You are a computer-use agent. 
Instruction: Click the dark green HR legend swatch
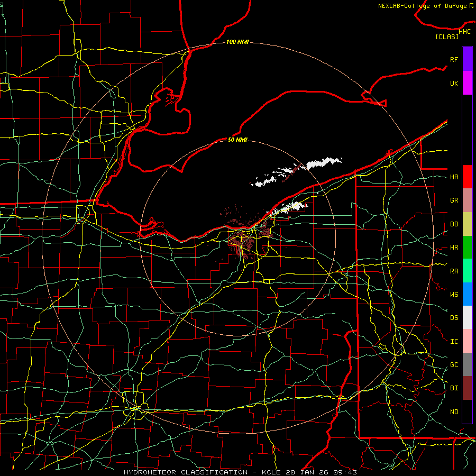coord(467,248)
